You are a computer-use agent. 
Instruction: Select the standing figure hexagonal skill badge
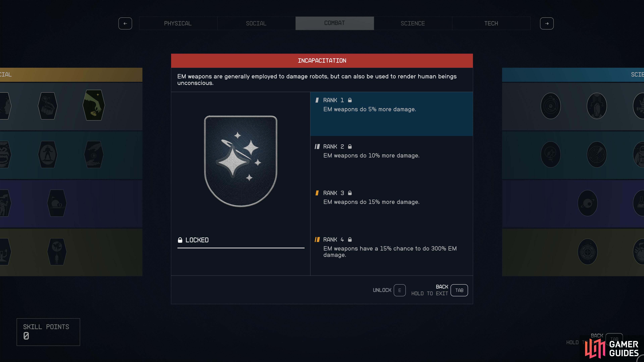(47, 154)
